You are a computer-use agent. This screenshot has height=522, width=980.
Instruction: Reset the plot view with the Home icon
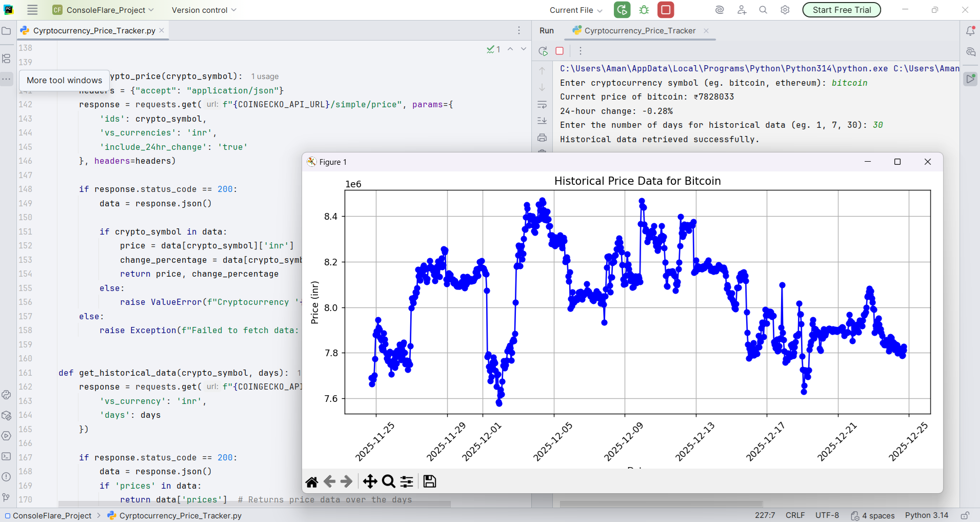tap(312, 481)
